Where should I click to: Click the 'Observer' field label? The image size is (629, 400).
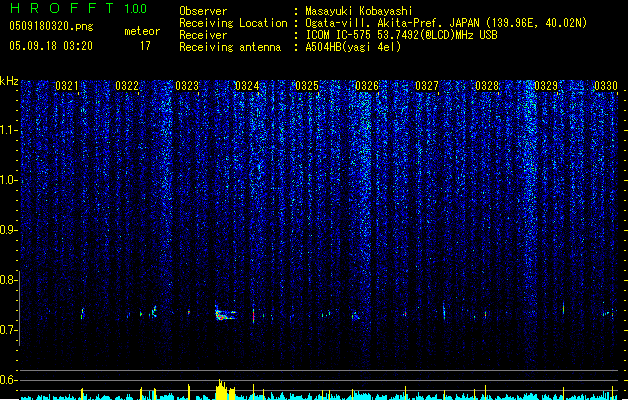click(x=203, y=11)
